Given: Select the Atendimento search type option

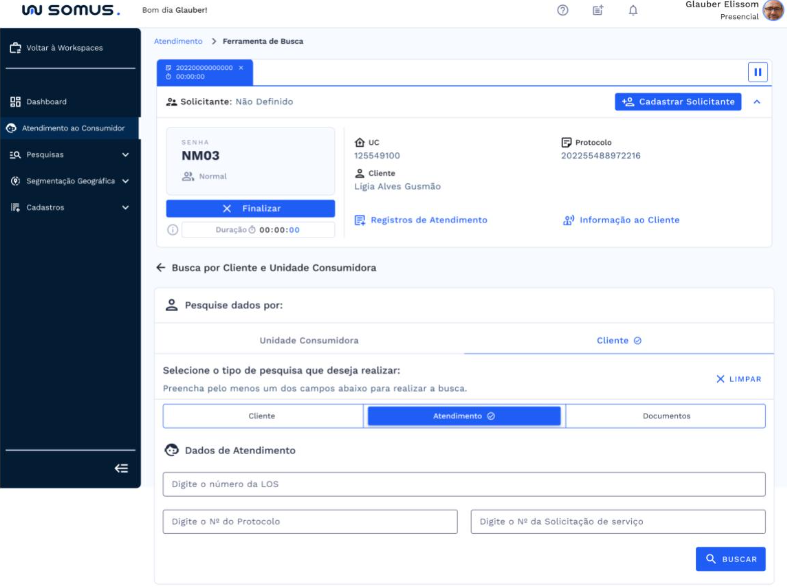Looking at the screenshot, I should (x=464, y=416).
